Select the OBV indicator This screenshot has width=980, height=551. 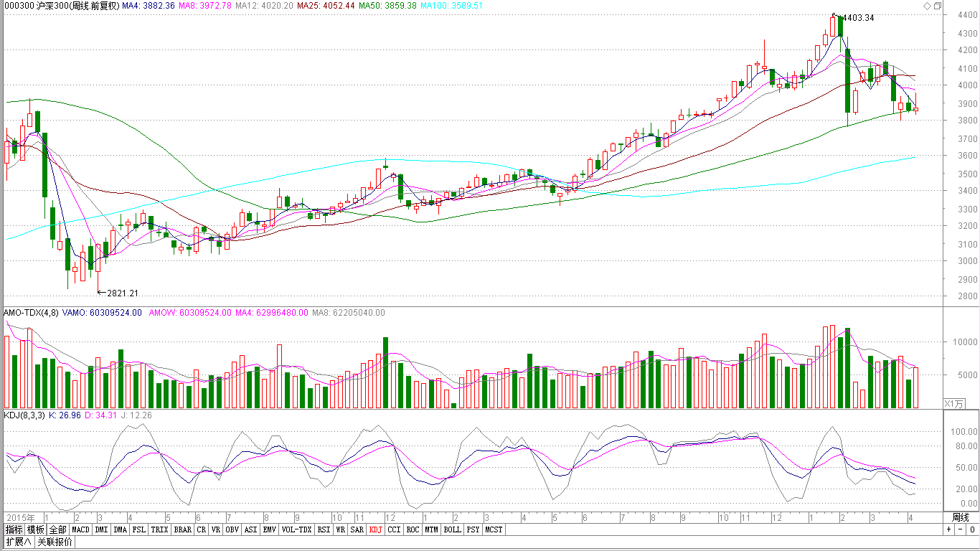click(232, 529)
